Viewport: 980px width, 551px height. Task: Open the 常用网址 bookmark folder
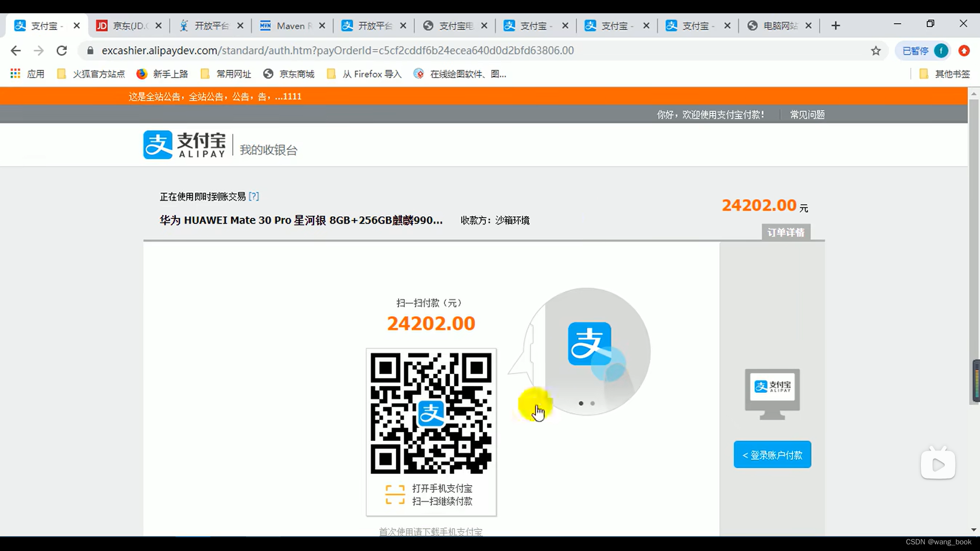pyautogui.click(x=226, y=74)
